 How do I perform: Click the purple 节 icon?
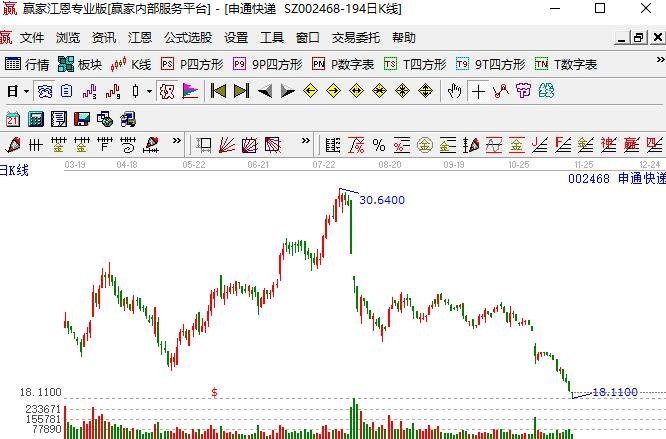pos(523,91)
